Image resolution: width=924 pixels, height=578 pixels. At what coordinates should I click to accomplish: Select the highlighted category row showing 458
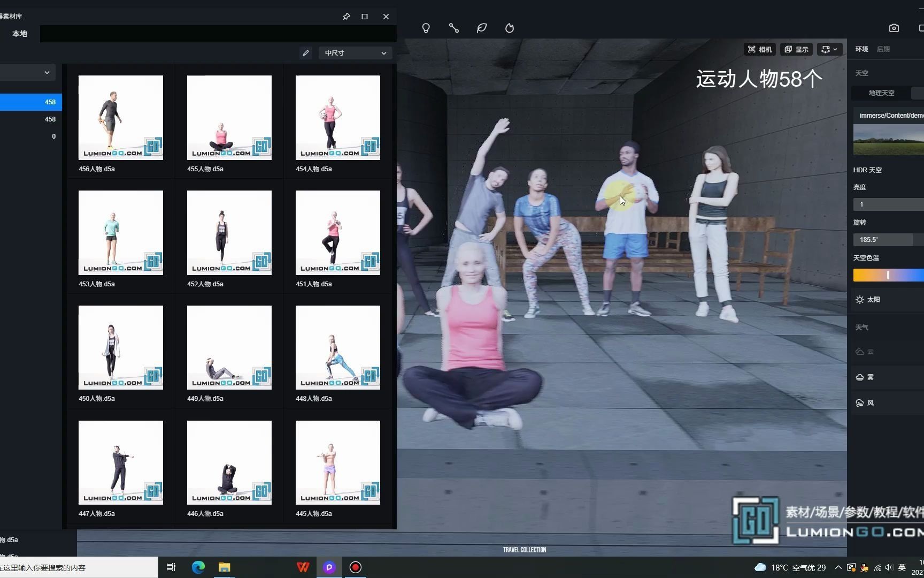[31, 102]
